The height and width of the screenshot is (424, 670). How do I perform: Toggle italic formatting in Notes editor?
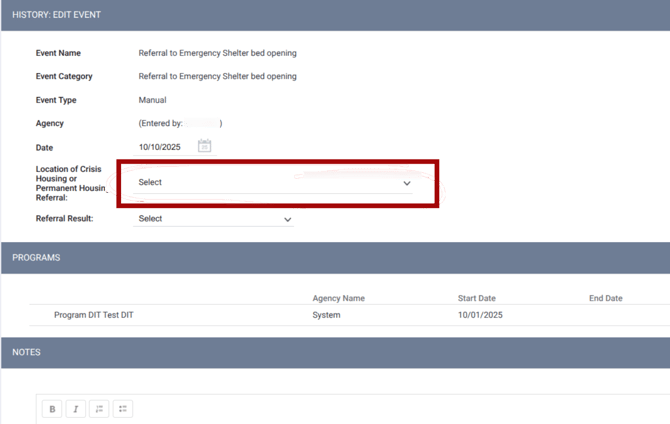coord(76,409)
